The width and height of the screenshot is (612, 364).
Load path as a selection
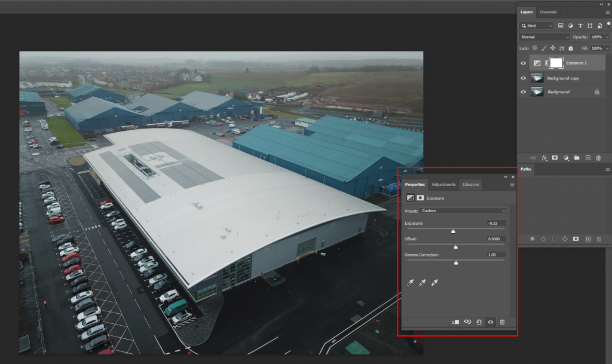point(554,238)
